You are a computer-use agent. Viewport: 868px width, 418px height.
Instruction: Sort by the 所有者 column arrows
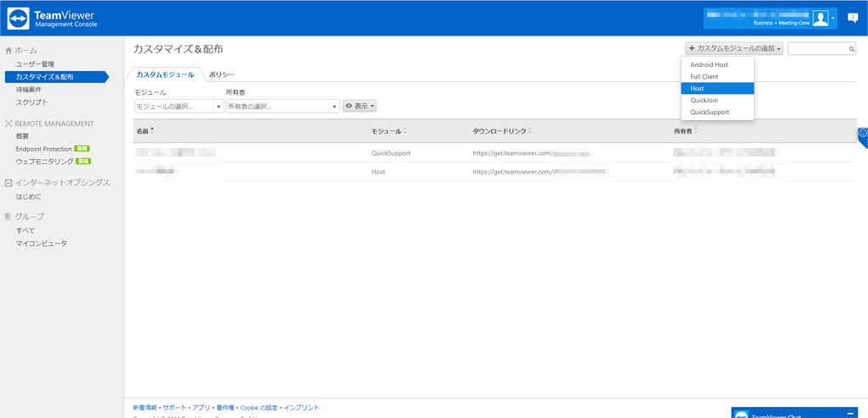point(696,131)
